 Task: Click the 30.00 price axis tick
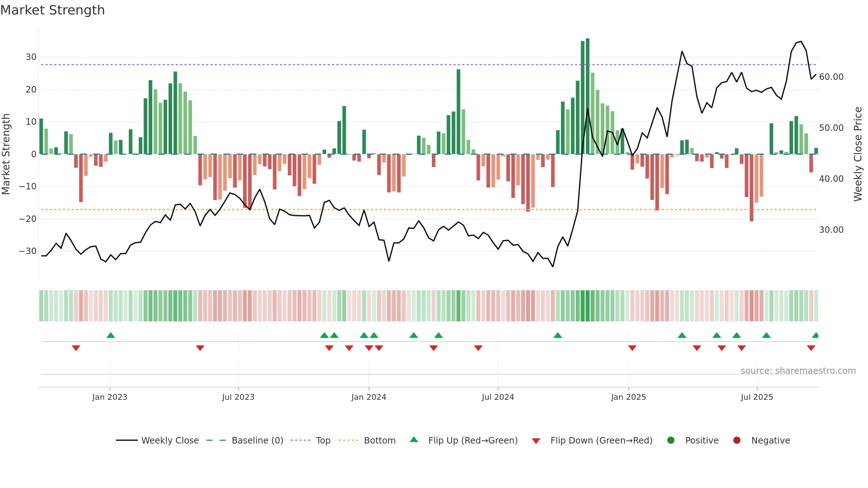coord(831,230)
